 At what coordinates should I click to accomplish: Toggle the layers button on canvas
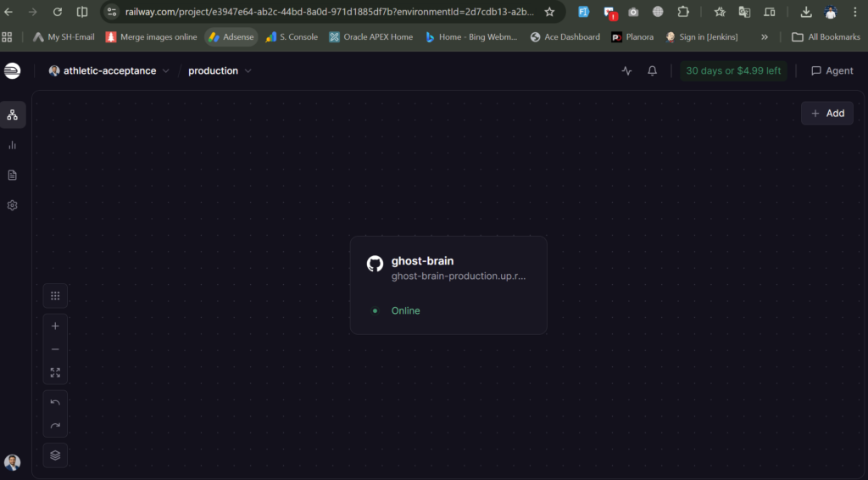click(55, 455)
